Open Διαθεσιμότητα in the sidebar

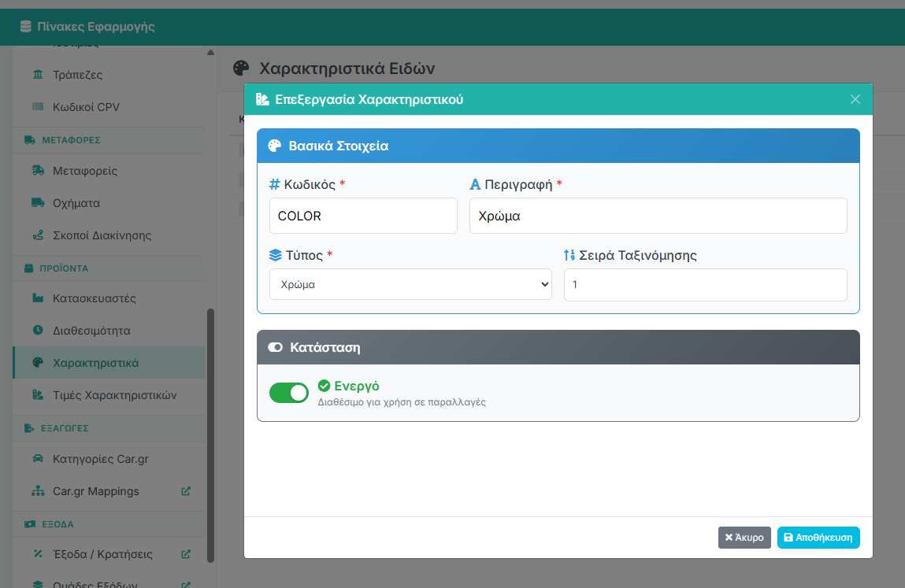(109, 331)
